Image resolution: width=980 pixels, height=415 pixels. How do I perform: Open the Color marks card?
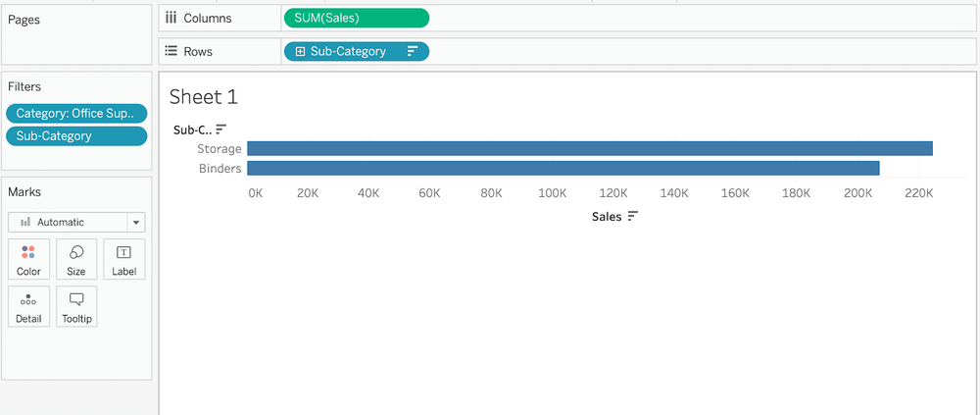click(28, 259)
